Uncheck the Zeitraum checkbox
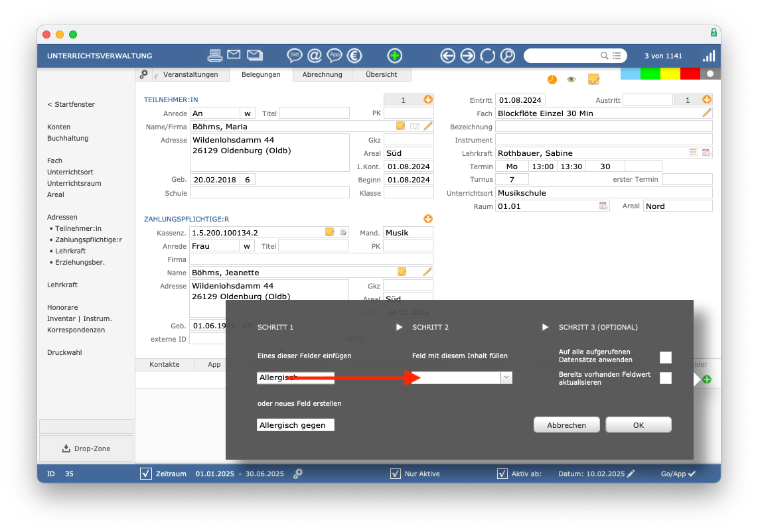 [x=146, y=474]
